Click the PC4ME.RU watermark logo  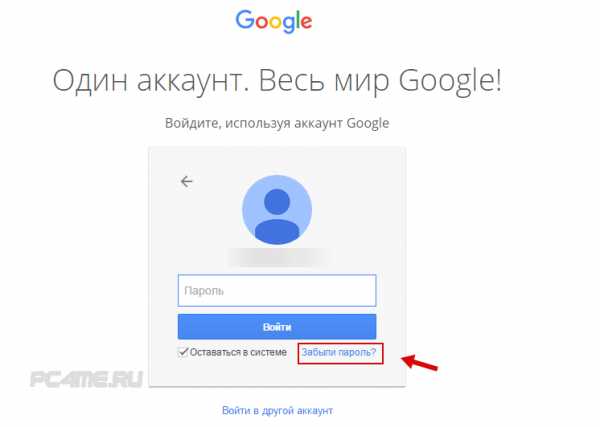pyautogui.click(x=86, y=379)
